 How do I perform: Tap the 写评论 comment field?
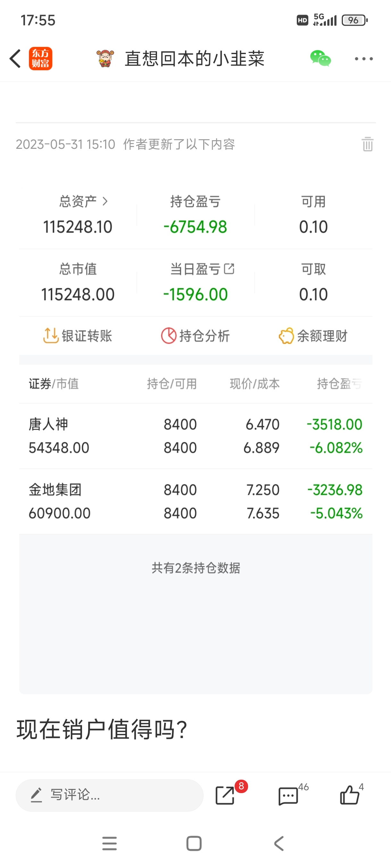(109, 795)
